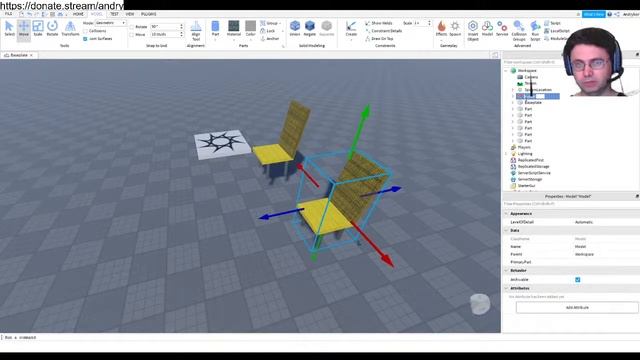Open the FILE menu
The width and height of the screenshot is (640, 360).
[8, 14]
